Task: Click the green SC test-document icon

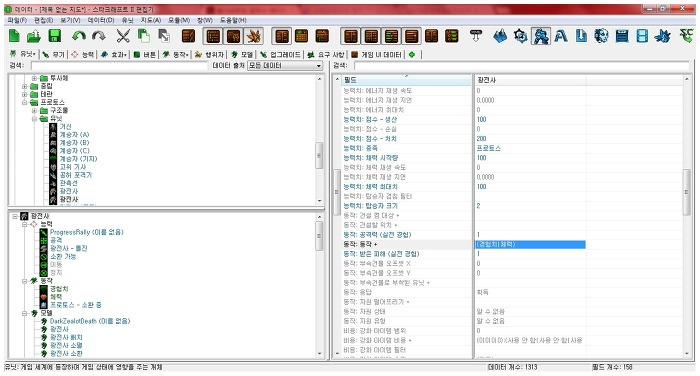Action: (x=686, y=35)
